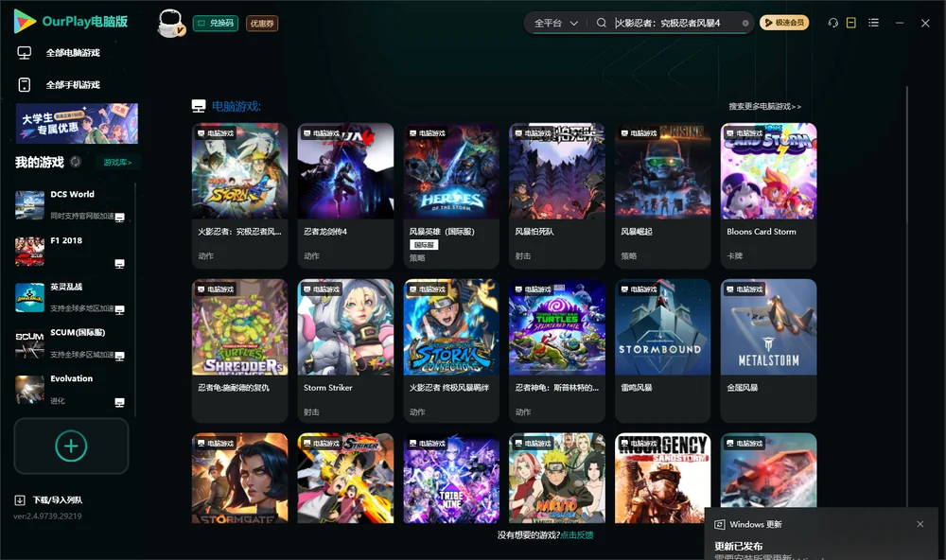This screenshot has width=946, height=560.
Task: Clear the search box text
Action: [x=745, y=24]
